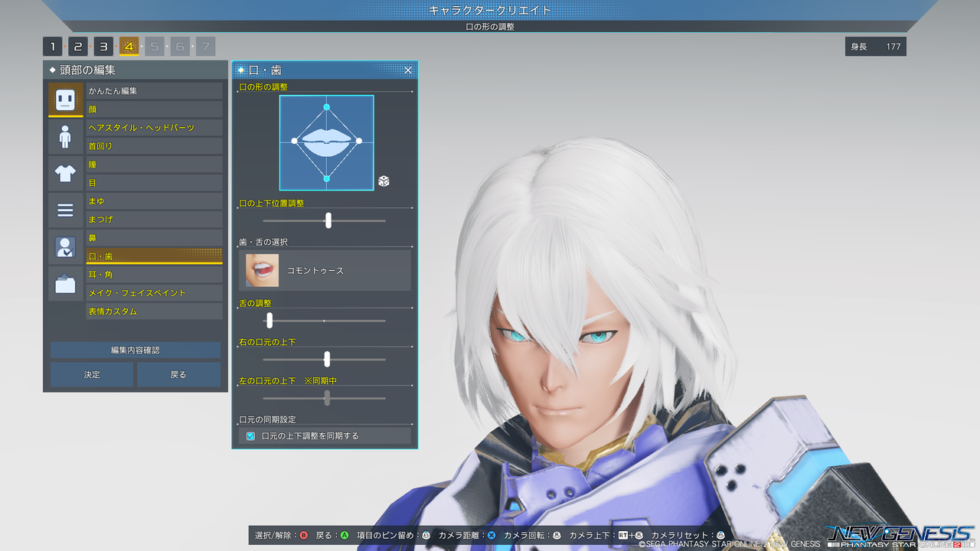Image resolution: width=980 pixels, height=551 pixels.
Task: Click left handle of mouth shape diamond
Action: [x=295, y=141]
